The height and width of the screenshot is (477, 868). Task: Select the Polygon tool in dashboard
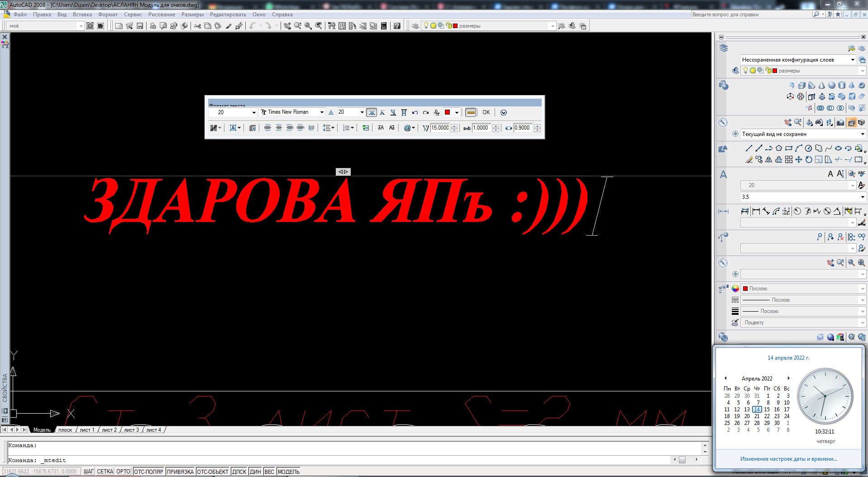pyautogui.click(x=778, y=148)
